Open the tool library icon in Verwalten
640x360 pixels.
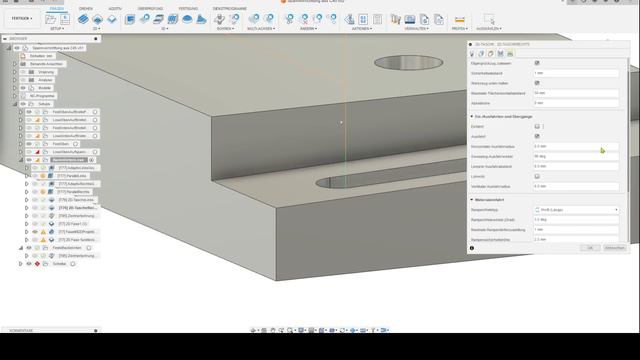coord(395,19)
